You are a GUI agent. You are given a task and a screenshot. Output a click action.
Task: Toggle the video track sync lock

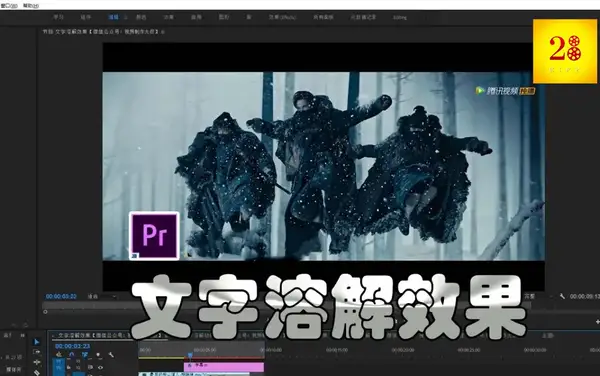click(x=90, y=368)
